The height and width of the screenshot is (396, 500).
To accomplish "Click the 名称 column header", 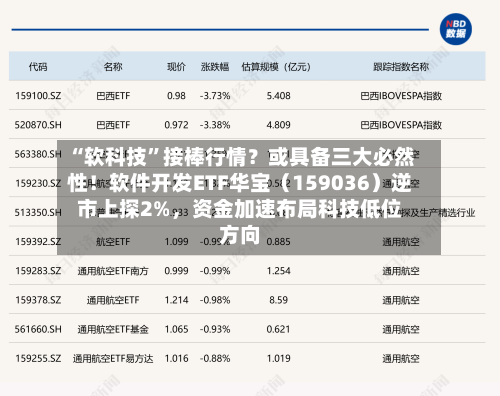I will (x=113, y=67).
